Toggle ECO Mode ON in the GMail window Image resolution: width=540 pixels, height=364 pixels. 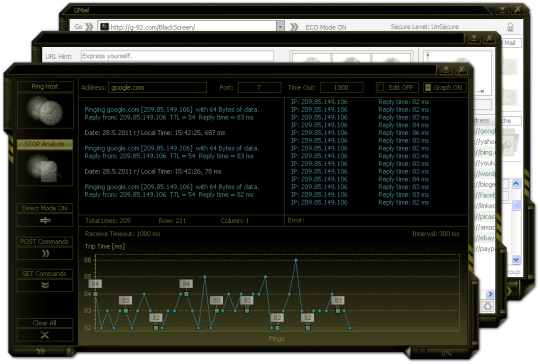coord(325,27)
